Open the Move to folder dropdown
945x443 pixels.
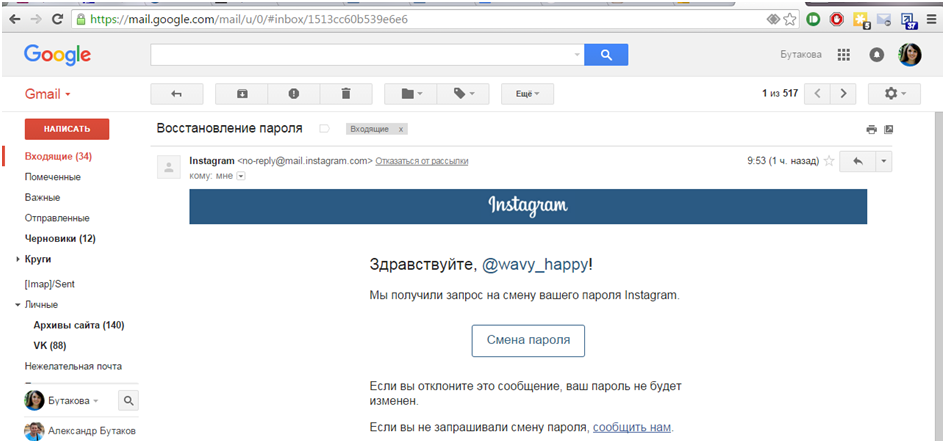pyautogui.click(x=411, y=94)
